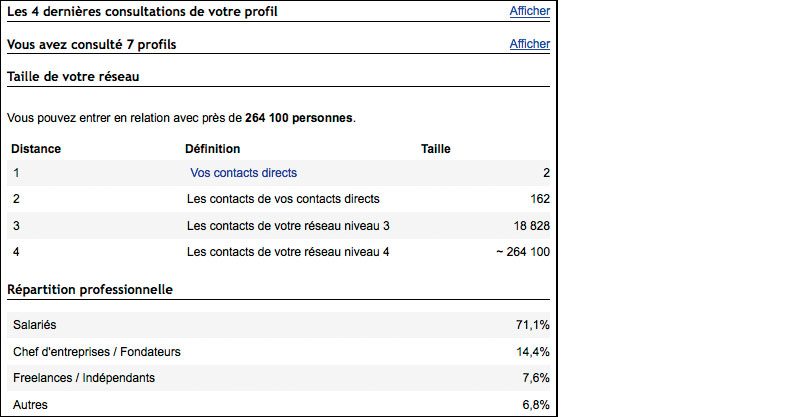Select the 71,1% Salariés percentage
The width and height of the screenshot is (786, 417).
[532, 325]
